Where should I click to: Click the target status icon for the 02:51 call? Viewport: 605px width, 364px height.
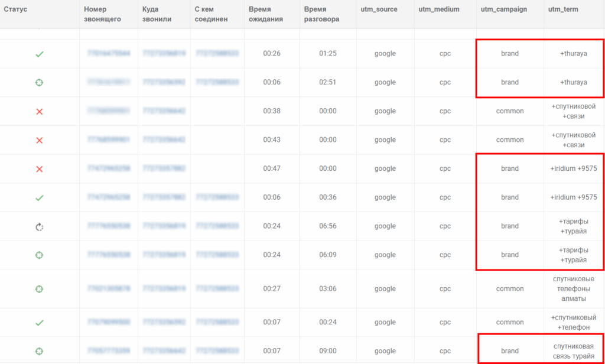coord(40,83)
